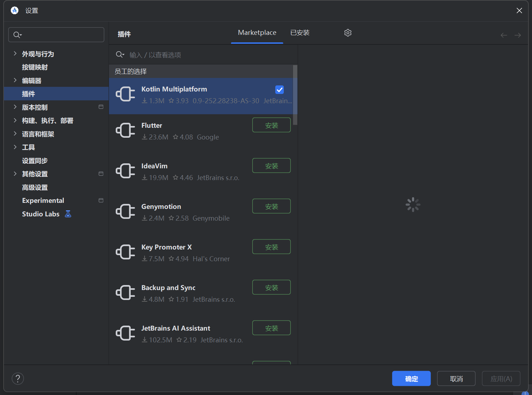Focus the settings search field
This screenshot has height=395, width=532.
56,35
